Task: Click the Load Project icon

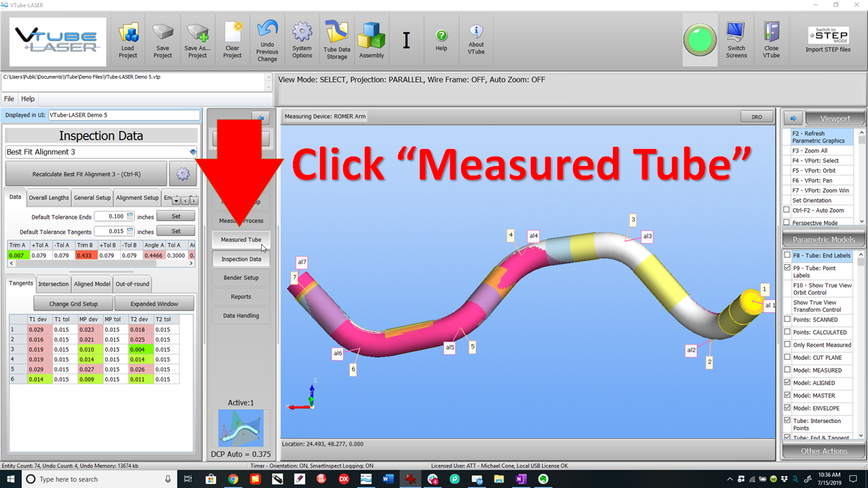Action: pyautogui.click(x=128, y=34)
